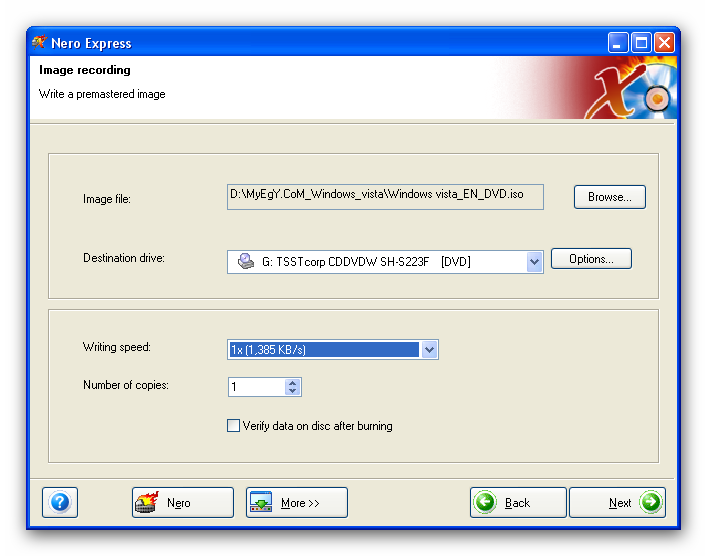This screenshot has width=707, height=556.
Task: Click the Image file path field
Action: click(x=385, y=197)
